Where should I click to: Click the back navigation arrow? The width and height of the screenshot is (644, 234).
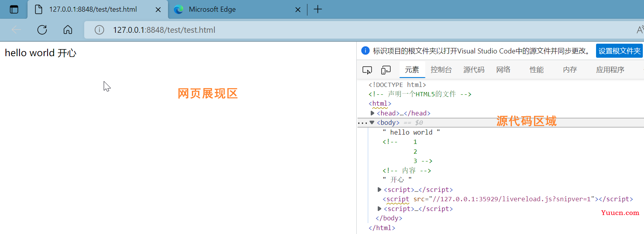(16, 30)
